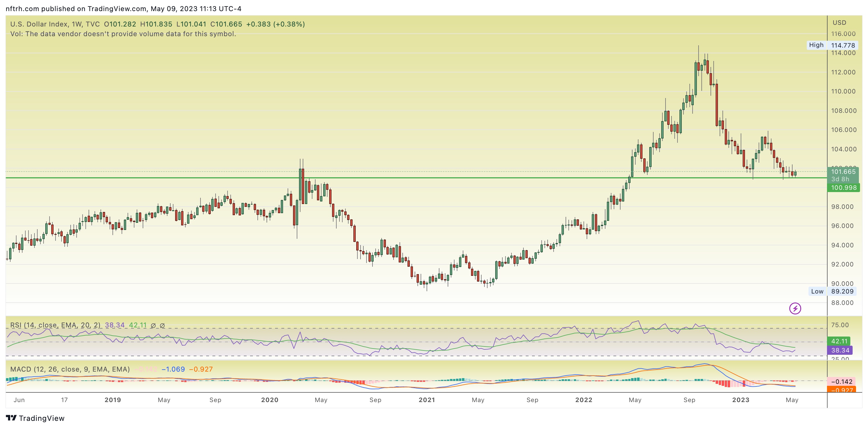Click the High 114.778 price label
The width and height of the screenshot is (868, 428).
click(x=832, y=45)
